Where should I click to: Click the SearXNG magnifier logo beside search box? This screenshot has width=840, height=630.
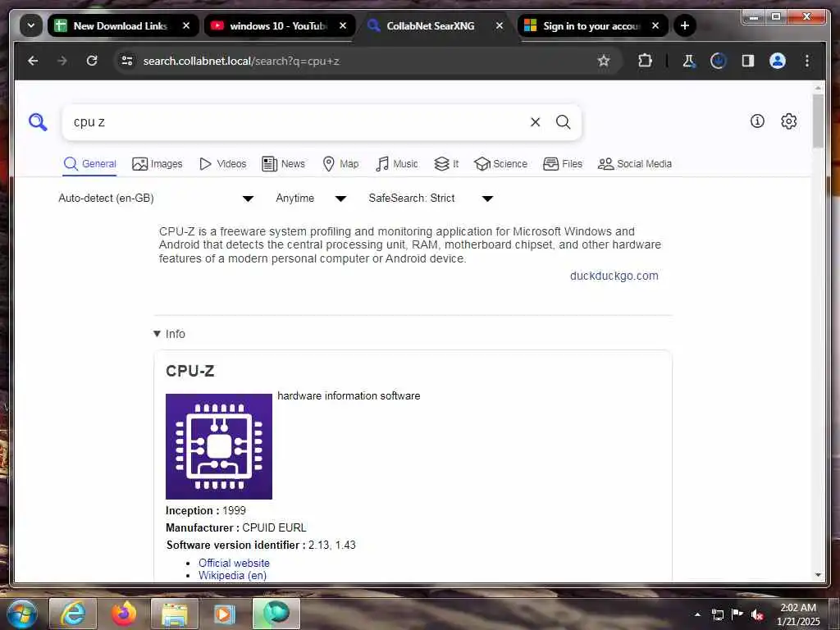click(x=38, y=122)
